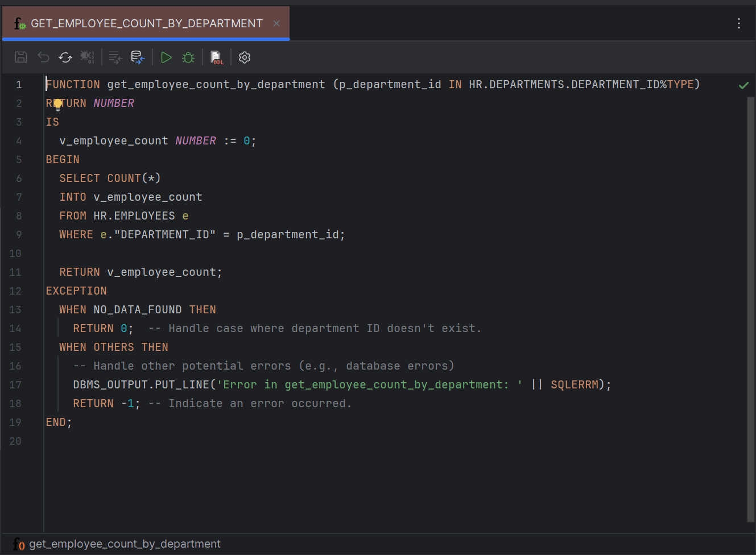
Task: Generate DDL using the DDL document icon
Action: point(217,57)
